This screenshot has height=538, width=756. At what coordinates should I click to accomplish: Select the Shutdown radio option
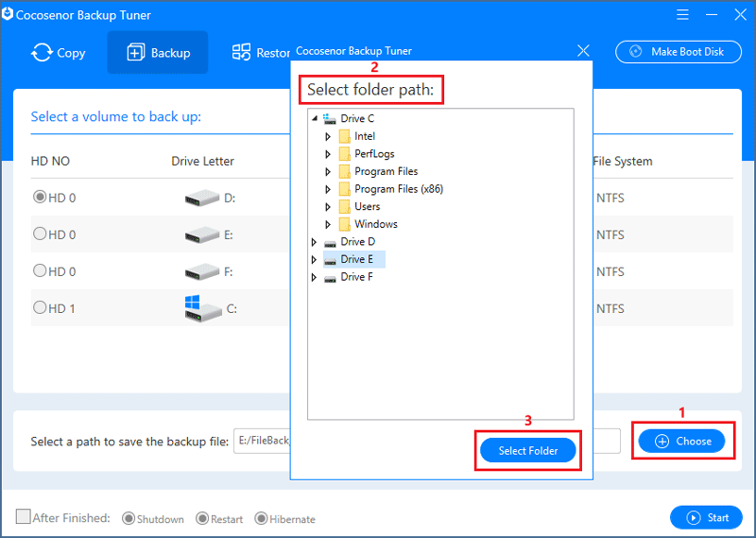[x=129, y=518]
